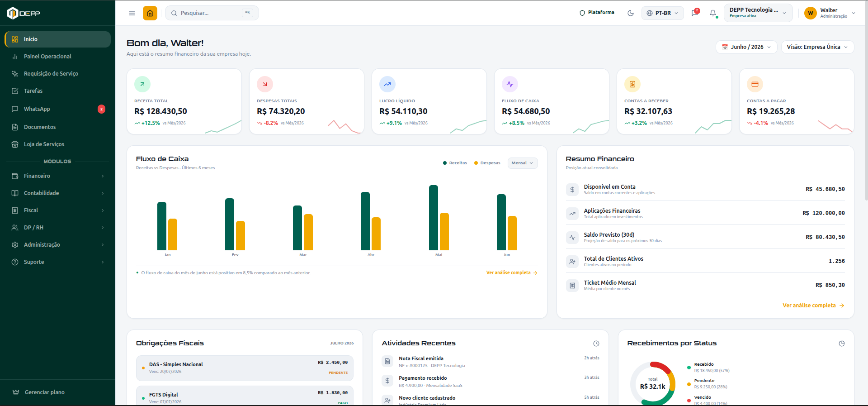Screen dimensions: 868x406
Task: Click Ver análise completa in Resumo Financeiro
Action: (813, 306)
